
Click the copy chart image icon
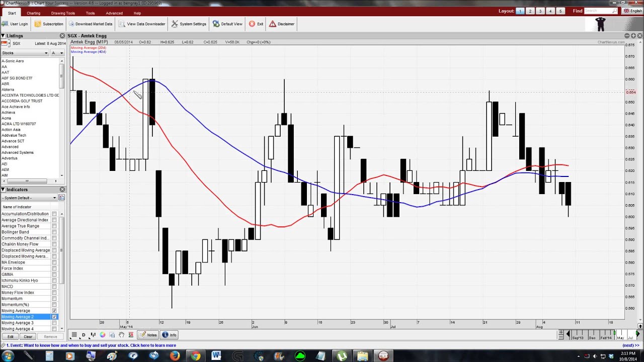(112, 335)
